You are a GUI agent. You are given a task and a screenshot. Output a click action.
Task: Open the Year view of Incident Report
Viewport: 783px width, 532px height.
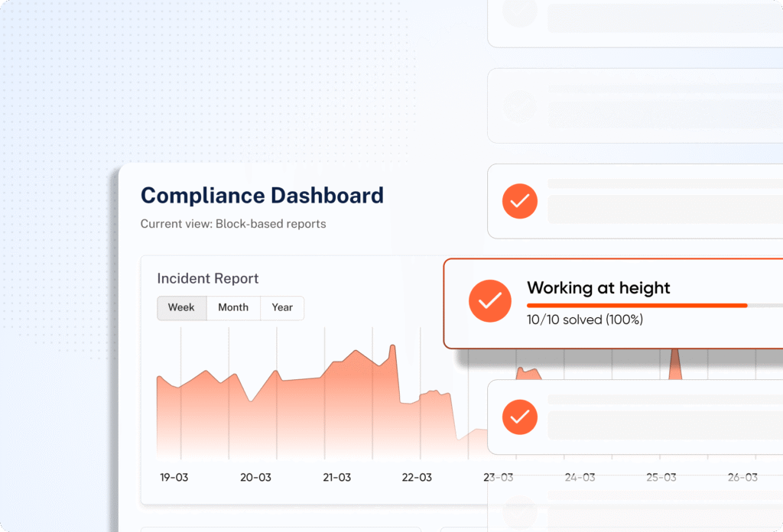click(282, 307)
